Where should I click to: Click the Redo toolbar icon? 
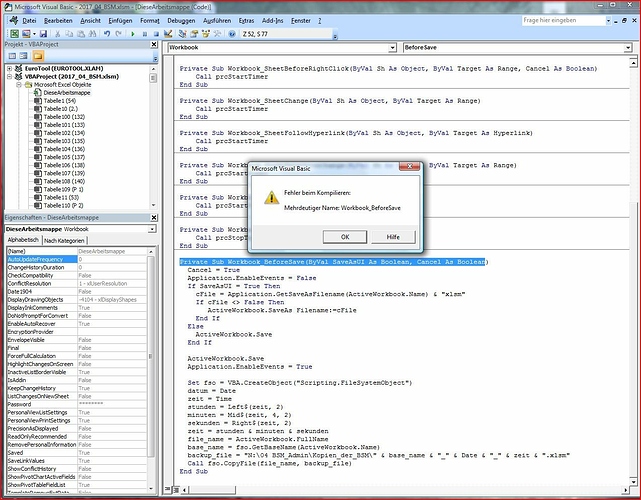119,34
